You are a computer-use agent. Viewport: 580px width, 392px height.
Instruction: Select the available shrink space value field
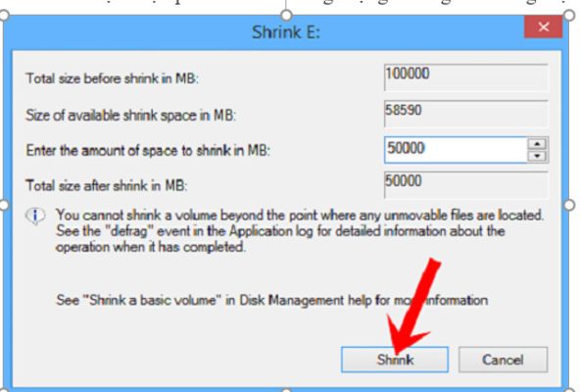pos(466,114)
